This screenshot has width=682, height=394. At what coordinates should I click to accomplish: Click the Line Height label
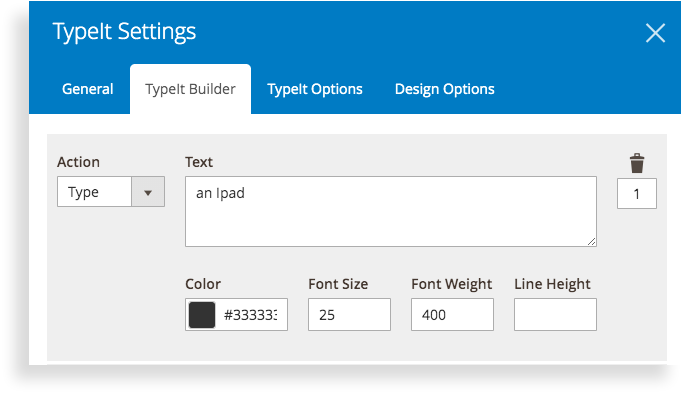point(552,284)
